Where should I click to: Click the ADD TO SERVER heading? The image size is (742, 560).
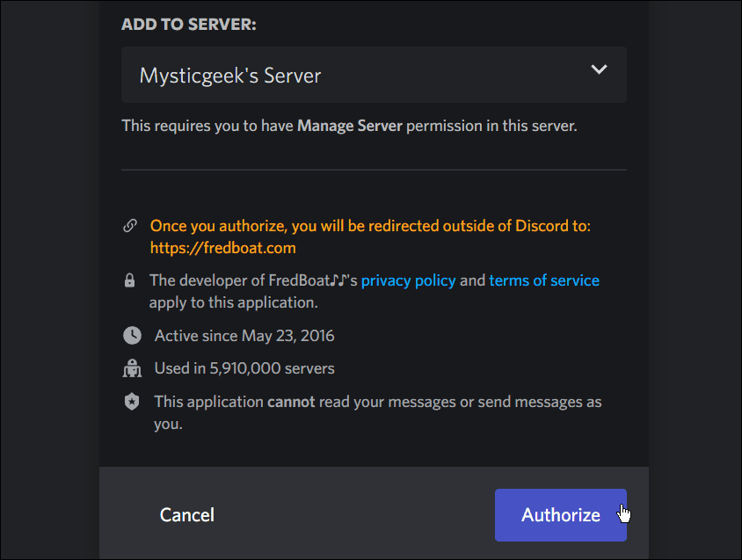click(188, 24)
